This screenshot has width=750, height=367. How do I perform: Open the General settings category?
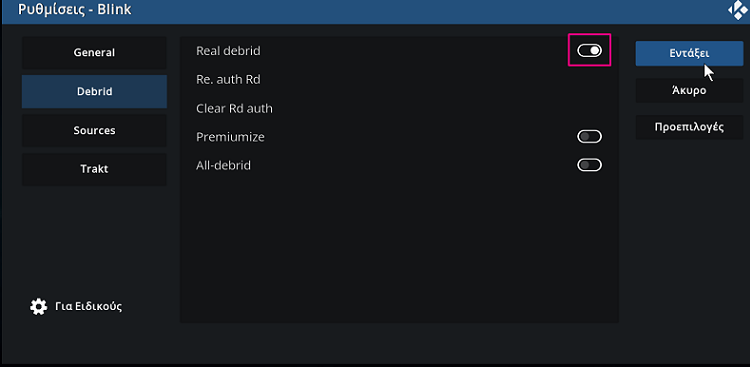tap(94, 53)
